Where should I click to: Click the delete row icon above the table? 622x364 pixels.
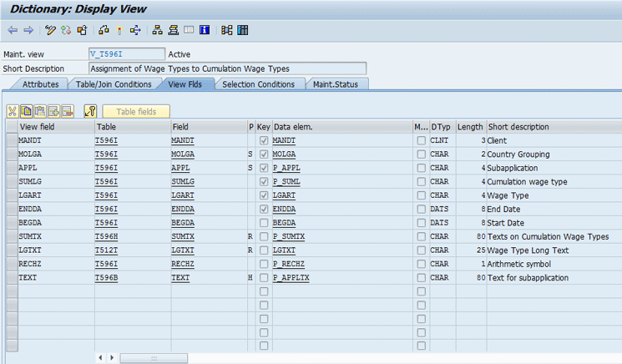tap(68, 111)
